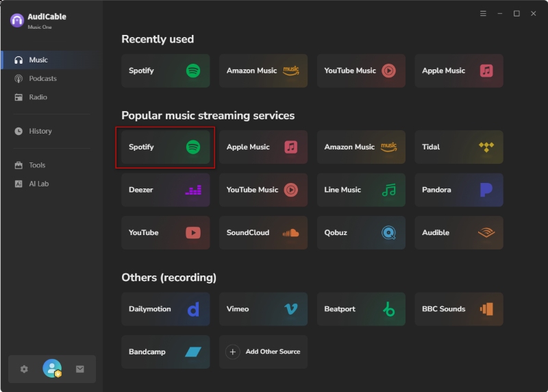The width and height of the screenshot is (548, 392).
Task: Select Spotify under Recently used
Action: (x=166, y=71)
